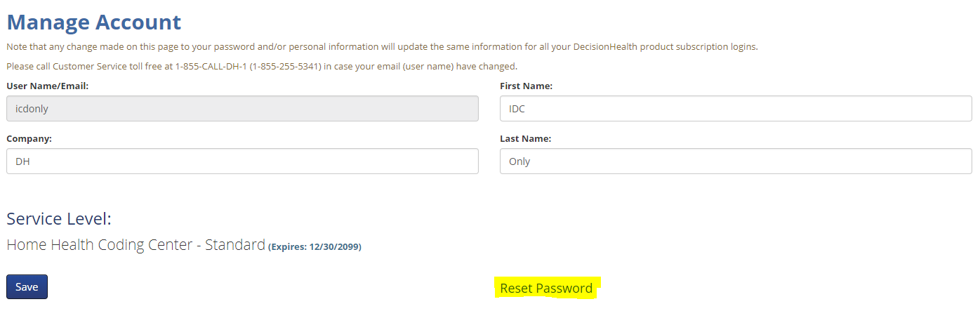Viewport: 980px width, 311px height.
Task: Click the greyed-out User Name/Email field
Action: [x=242, y=109]
